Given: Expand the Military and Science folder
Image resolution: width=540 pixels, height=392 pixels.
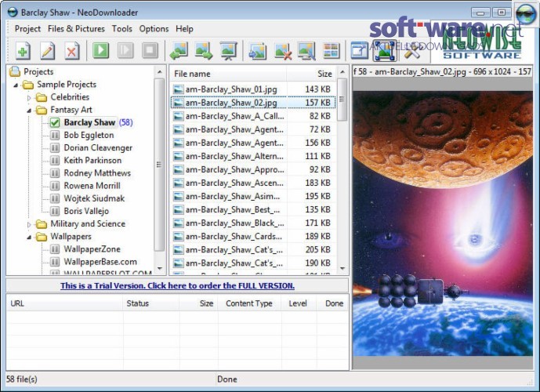Looking at the screenshot, I should pyautogui.click(x=29, y=224).
